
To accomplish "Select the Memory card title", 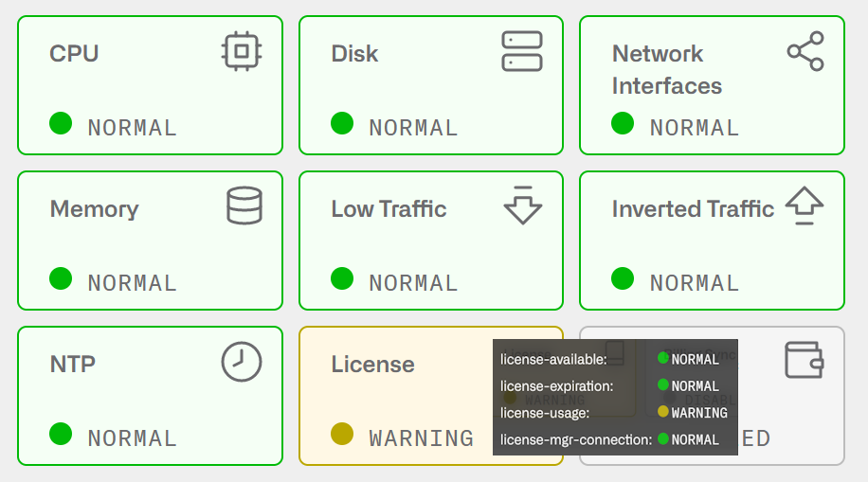I will click(94, 209).
